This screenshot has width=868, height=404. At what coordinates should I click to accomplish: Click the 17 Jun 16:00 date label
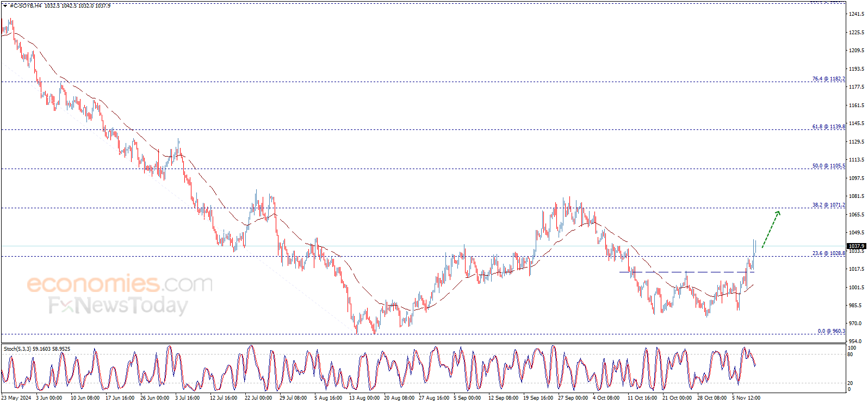pos(120,398)
